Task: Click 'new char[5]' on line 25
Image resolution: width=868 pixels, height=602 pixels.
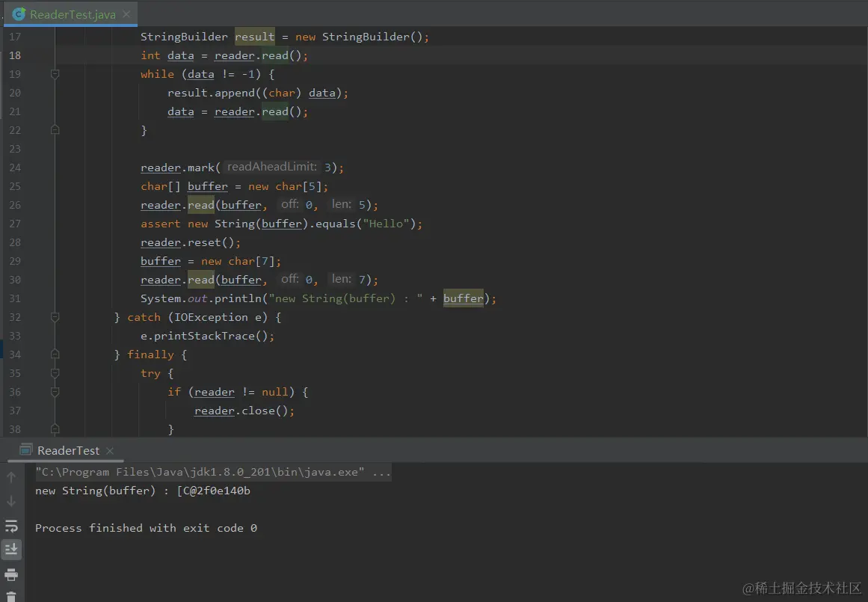Action: [x=285, y=187]
